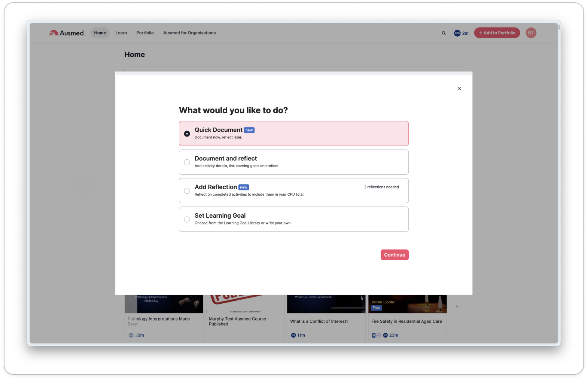Screen dimensions: 588x380
Task: Open Murphy Test Ausmed Course card
Action: coord(245,318)
